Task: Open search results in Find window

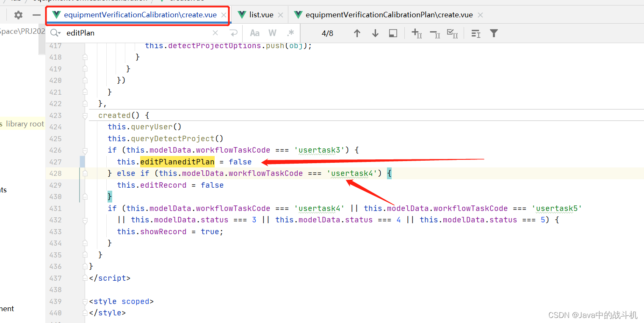Action: pos(393,33)
